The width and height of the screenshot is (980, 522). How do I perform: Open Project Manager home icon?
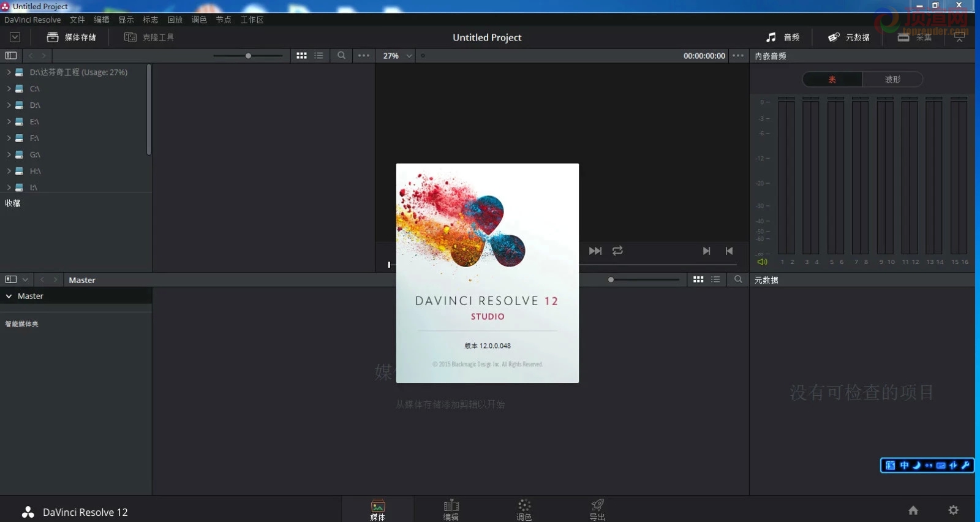(913, 510)
